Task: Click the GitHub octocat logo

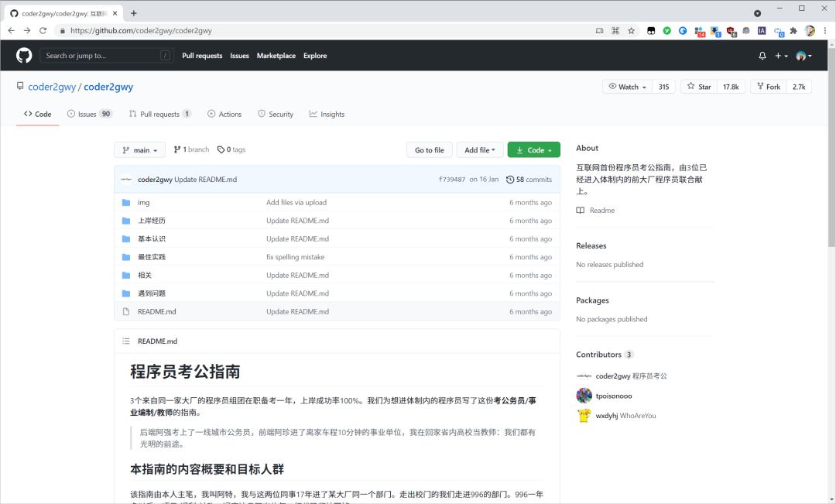Action: point(24,56)
